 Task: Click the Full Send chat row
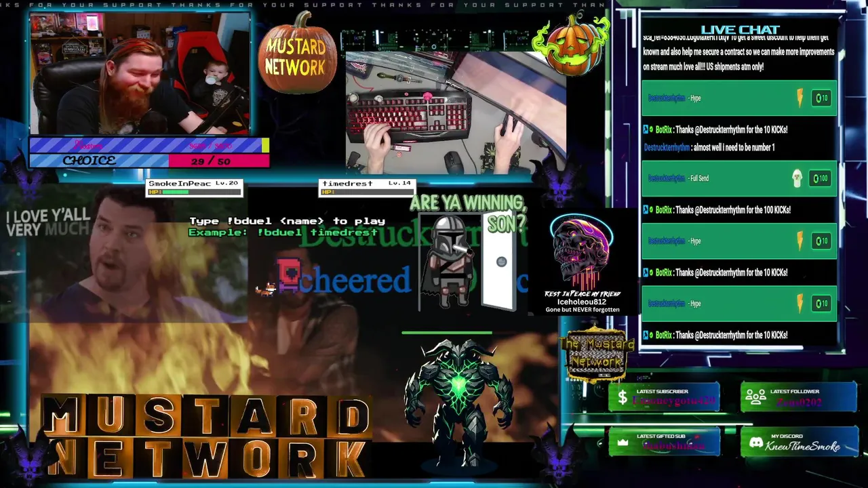coord(739,178)
